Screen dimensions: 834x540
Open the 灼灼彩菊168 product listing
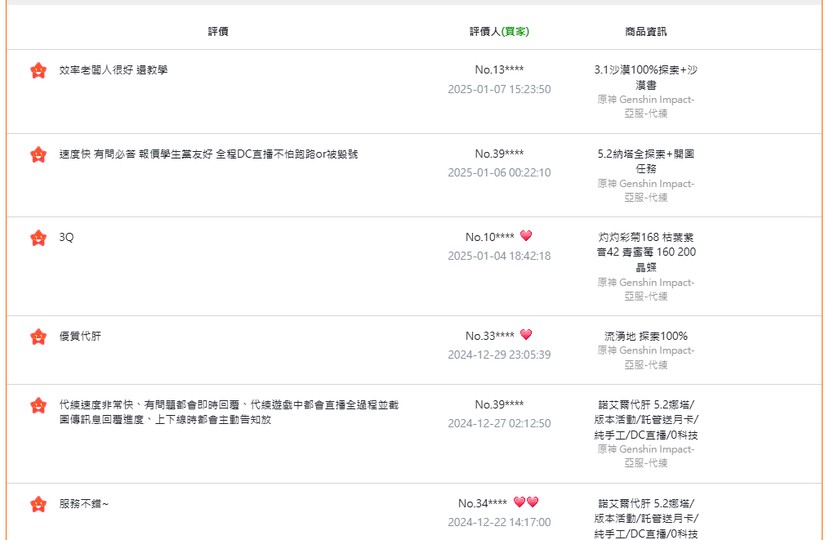click(x=646, y=252)
